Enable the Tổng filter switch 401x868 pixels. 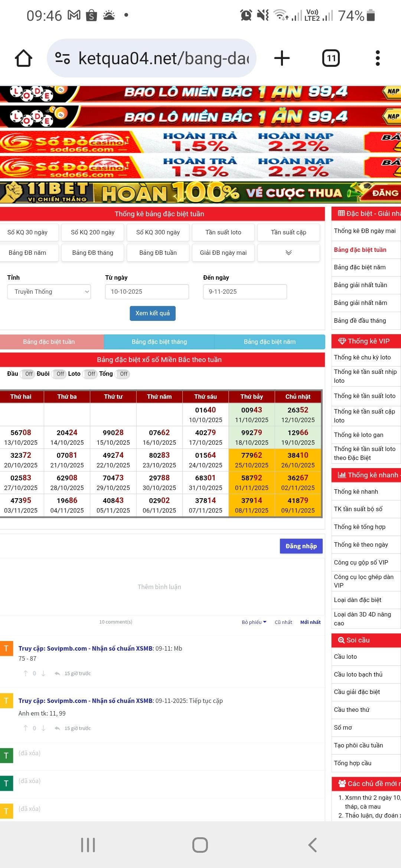coord(123,374)
